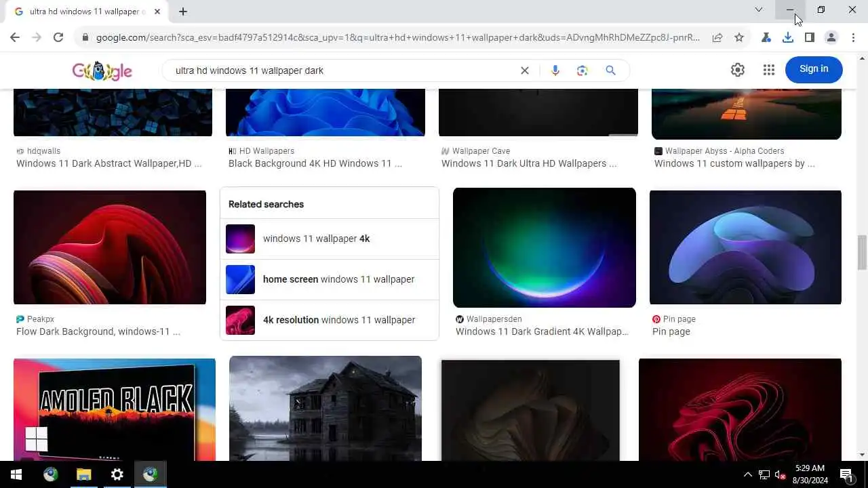
Task: Open the dark haunted house thumbnail
Action: (x=325, y=408)
